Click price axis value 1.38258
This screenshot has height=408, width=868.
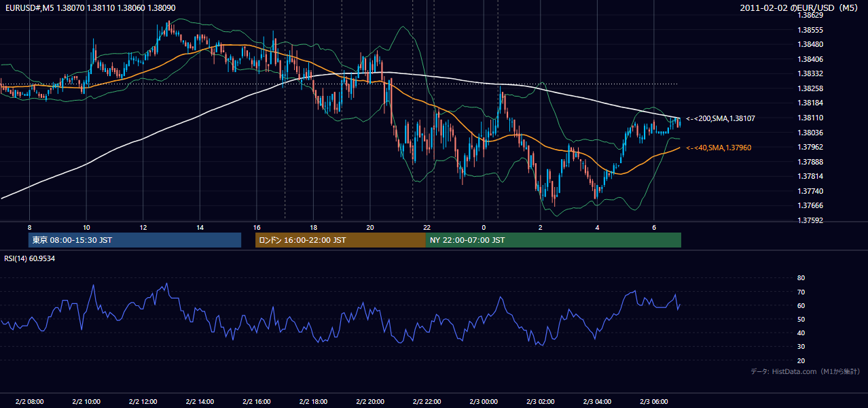(811, 88)
